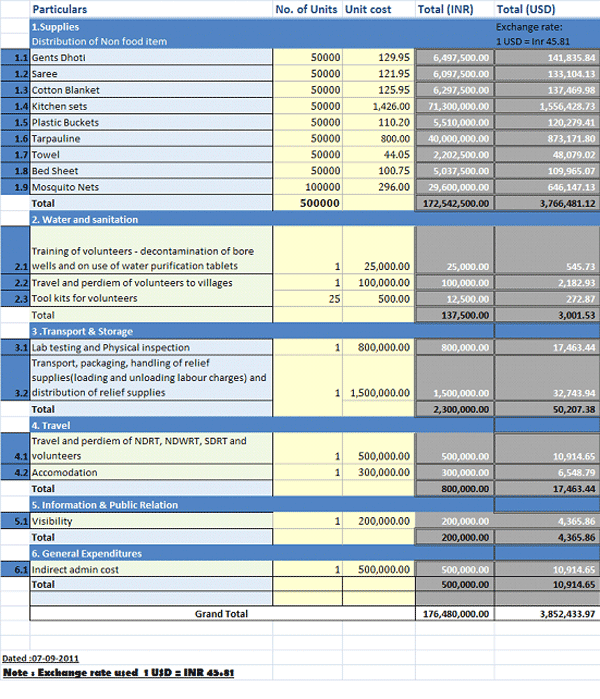This screenshot has width=600, height=699.
Task: Select the Accomodation cell
Action: [x=151, y=472]
